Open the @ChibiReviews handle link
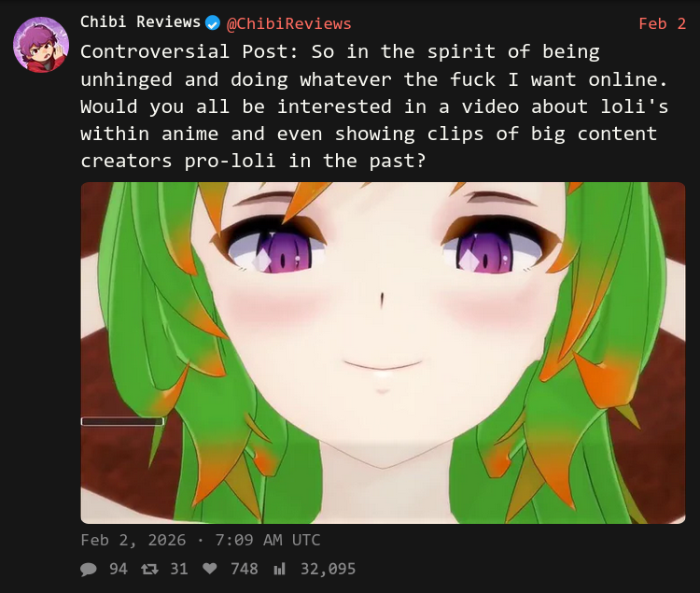This screenshot has width=700, height=593. coord(288,23)
